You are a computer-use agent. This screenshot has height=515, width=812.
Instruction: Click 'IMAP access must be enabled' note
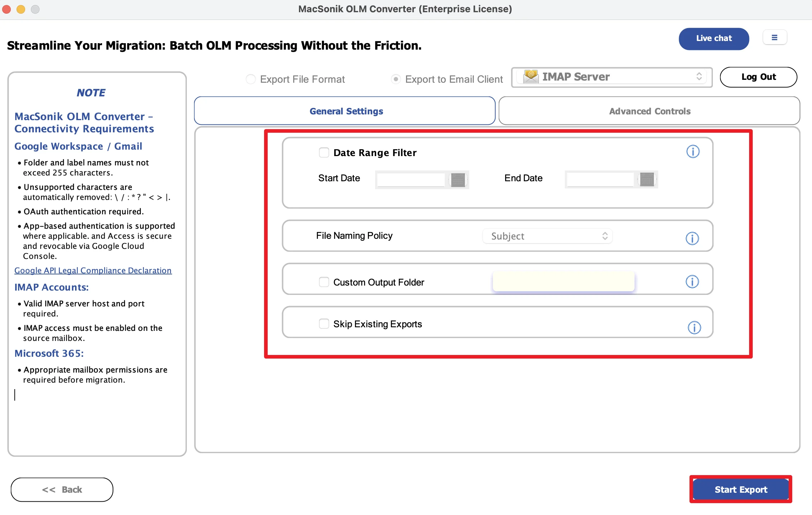pos(93,333)
